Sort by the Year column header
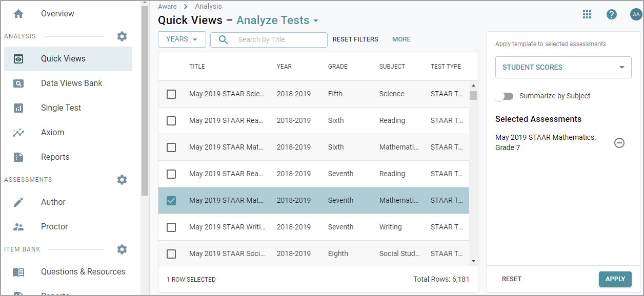Viewport: 644px width, 296px height. pos(284,67)
